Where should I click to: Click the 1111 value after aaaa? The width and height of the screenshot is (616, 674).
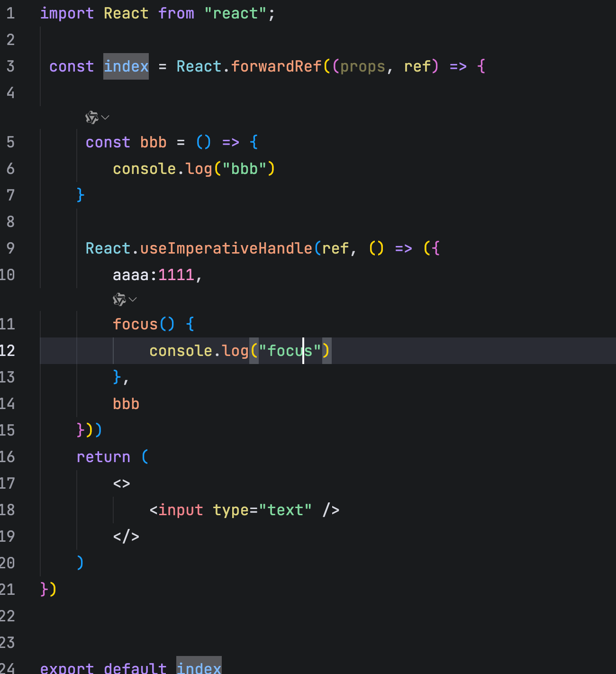pyautogui.click(x=176, y=275)
